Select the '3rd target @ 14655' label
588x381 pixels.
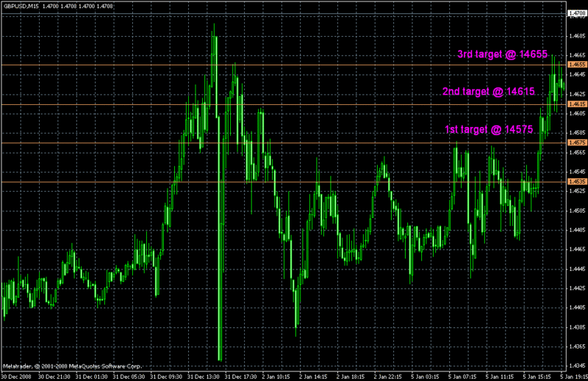(502, 54)
